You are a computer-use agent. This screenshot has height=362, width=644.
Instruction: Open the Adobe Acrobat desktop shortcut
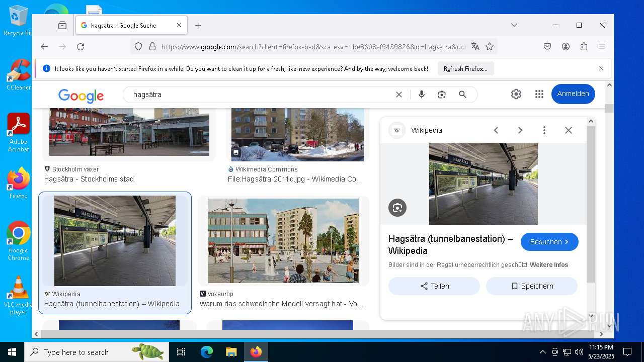[x=19, y=133]
